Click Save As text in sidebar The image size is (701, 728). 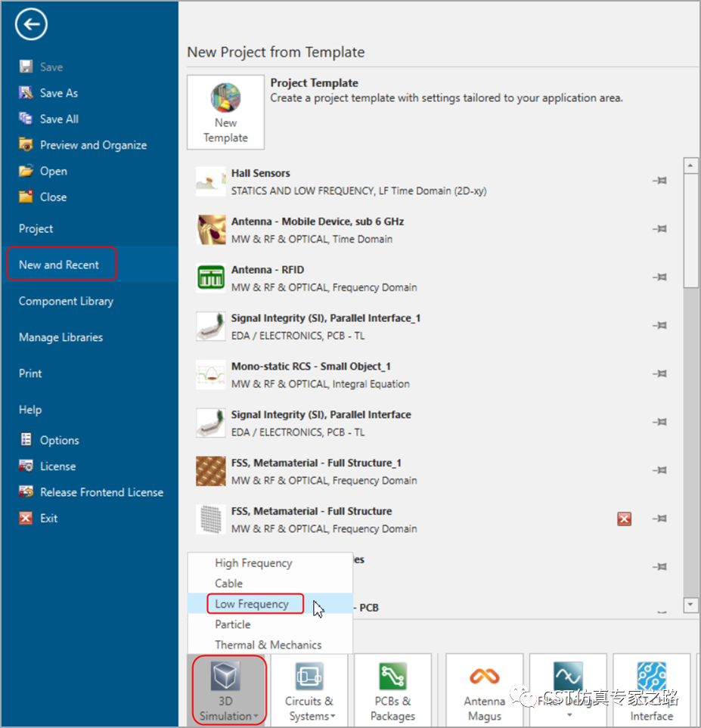[58, 93]
